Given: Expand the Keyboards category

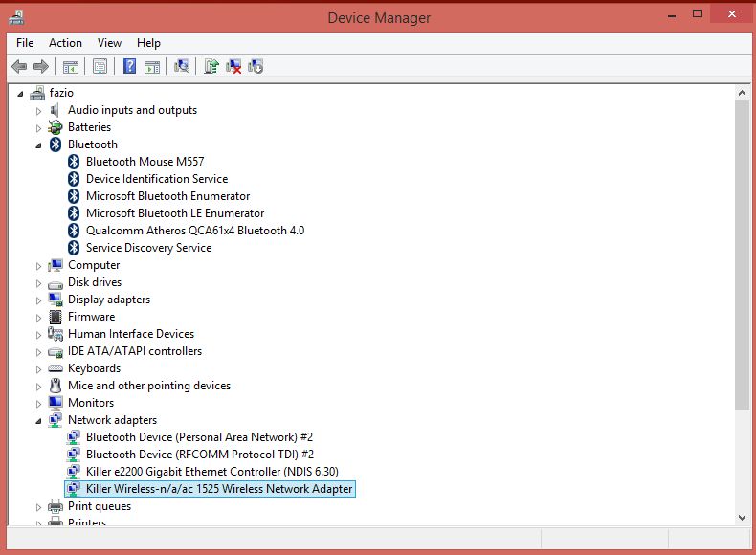Looking at the screenshot, I should (x=38, y=369).
